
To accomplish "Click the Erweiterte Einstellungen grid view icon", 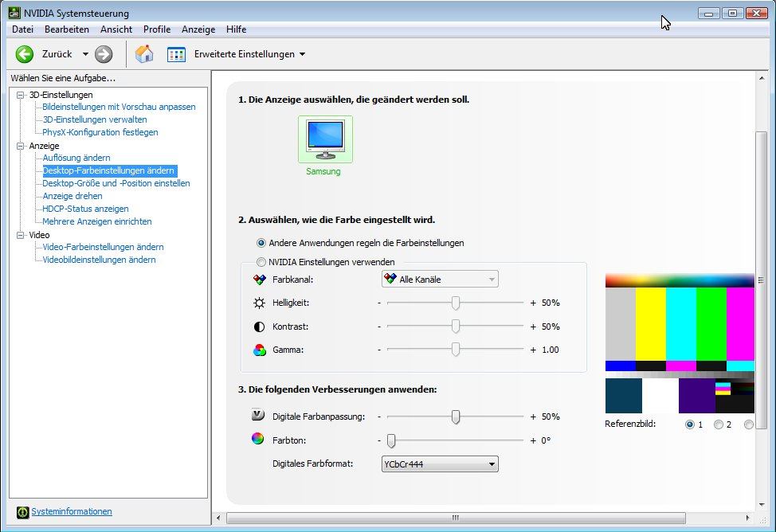I will (x=176, y=54).
